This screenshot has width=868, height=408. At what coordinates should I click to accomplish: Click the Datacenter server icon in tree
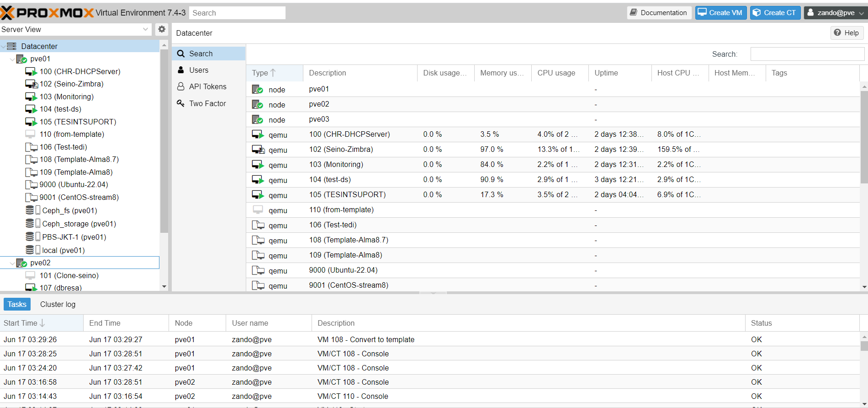tap(12, 46)
